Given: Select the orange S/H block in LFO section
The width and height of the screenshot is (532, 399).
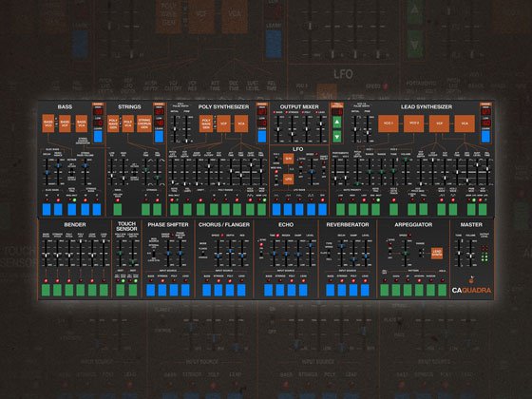Looking at the screenshot, I should coord(289,159).
